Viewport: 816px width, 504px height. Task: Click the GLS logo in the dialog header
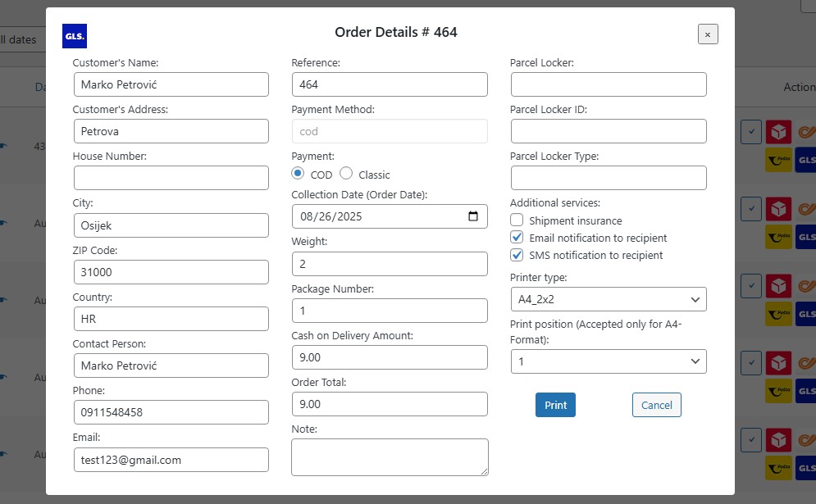point(74,36)
